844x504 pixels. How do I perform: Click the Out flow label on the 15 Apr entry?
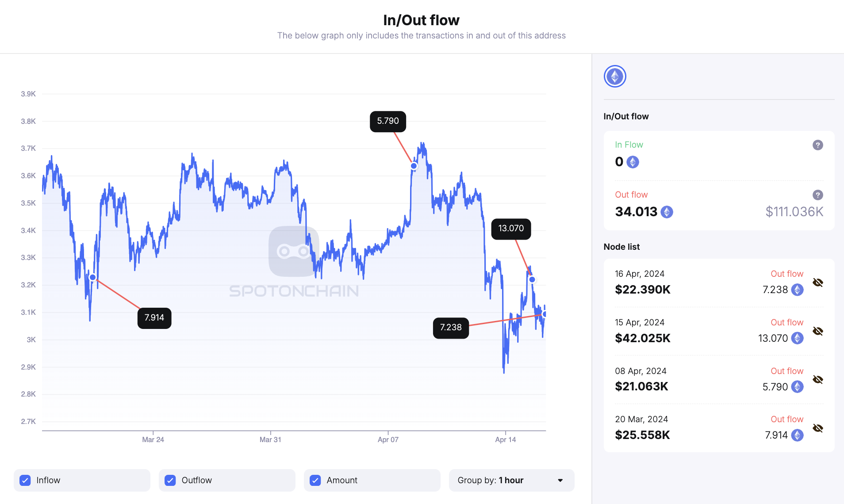tap(787, 322)
